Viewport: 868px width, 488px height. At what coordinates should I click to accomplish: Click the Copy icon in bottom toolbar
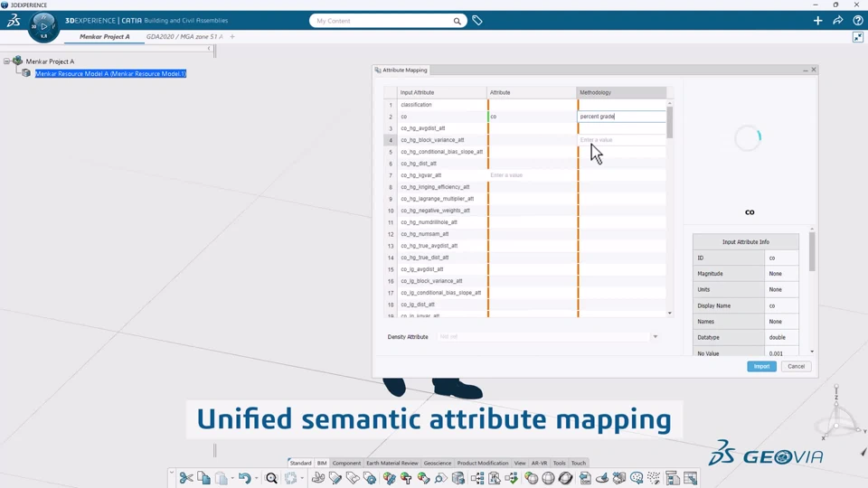pyautogui.click(x=203, y=478)
